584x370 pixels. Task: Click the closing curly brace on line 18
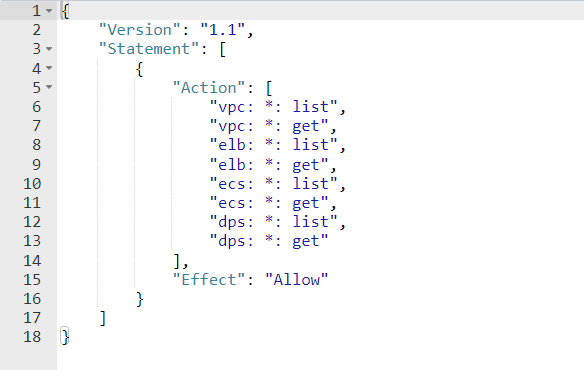65,337
